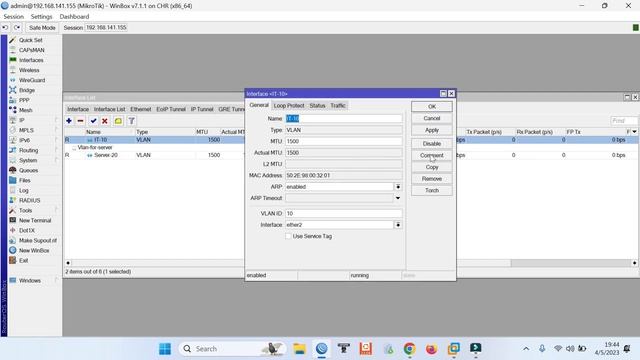Open column chooser dropdown in Interface List

(x=634, y=132)
